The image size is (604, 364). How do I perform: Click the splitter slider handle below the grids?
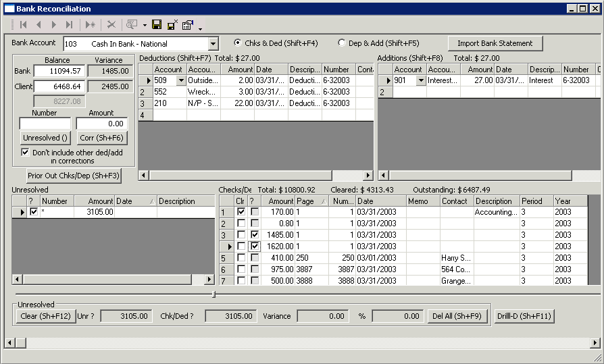(x=213, y=294)
